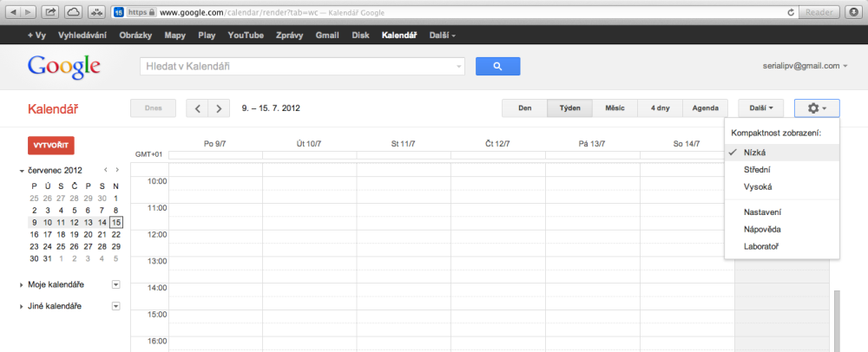Switch to Měsíc view
This screenshot has height=352, width=868.
point(615,108)
